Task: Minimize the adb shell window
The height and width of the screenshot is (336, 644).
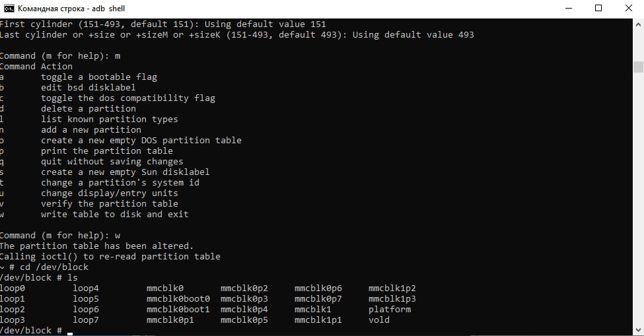Action: [569, 8]
